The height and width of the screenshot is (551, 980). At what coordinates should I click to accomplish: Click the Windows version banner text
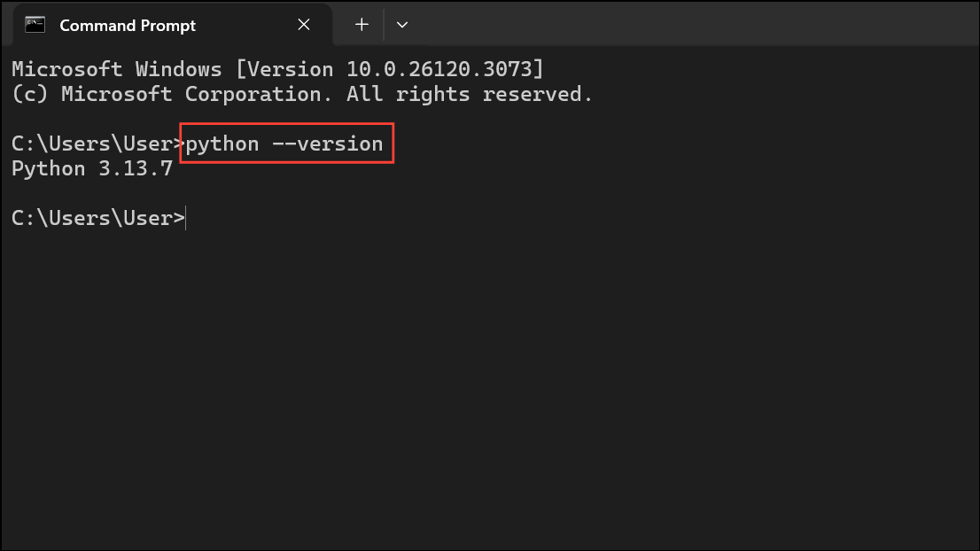coord(276,68)
